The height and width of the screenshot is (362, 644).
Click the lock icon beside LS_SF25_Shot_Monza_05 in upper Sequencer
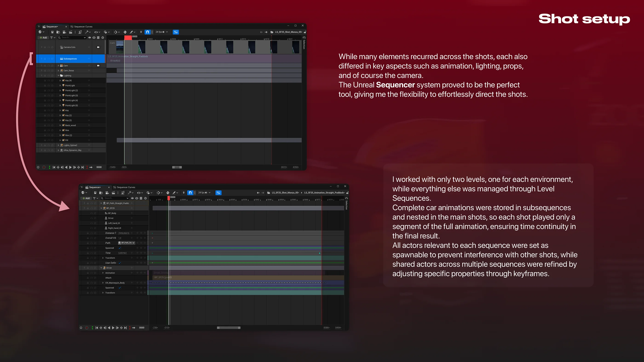point(305,32)
